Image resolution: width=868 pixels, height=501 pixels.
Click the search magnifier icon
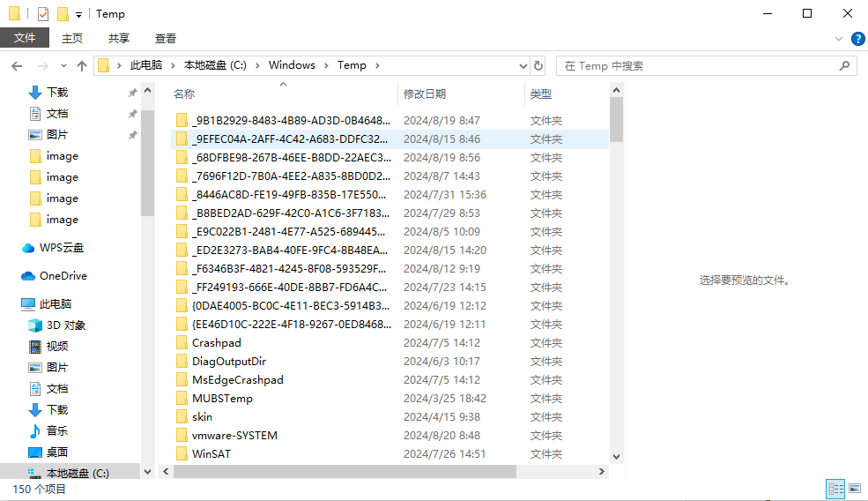pyautogui.click(x=844, y=66)
